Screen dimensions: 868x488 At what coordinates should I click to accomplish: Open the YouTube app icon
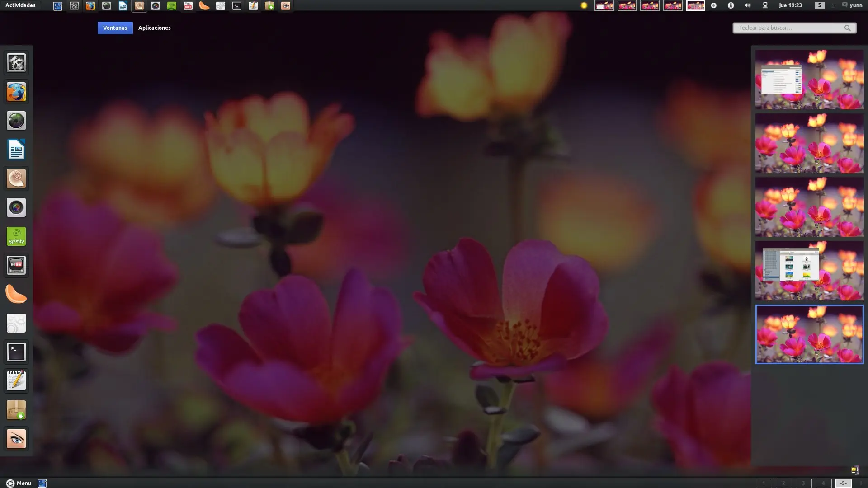pyautogui.click(x=16, y=265)
